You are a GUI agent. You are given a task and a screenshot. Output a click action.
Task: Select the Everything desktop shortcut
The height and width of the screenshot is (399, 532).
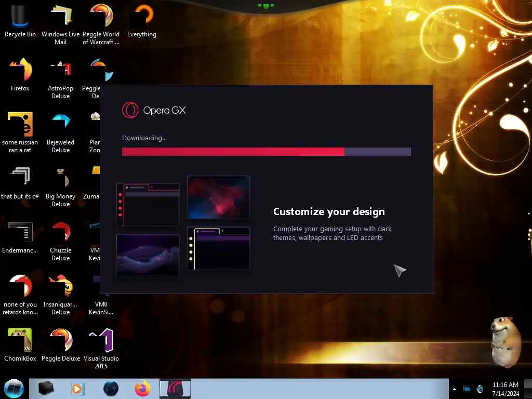[142, 20]
